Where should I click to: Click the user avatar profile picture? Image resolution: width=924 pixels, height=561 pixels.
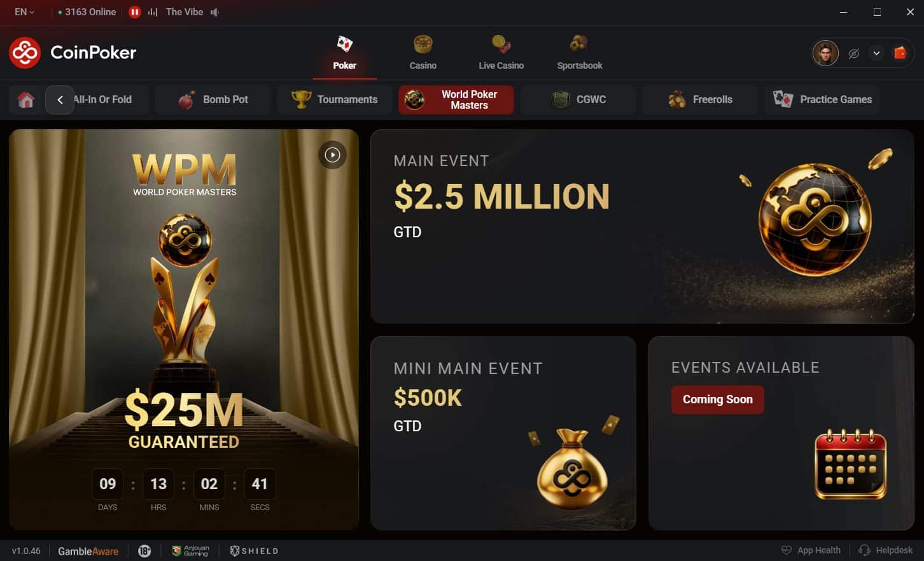pyautogui.click(x=825, y=53)
